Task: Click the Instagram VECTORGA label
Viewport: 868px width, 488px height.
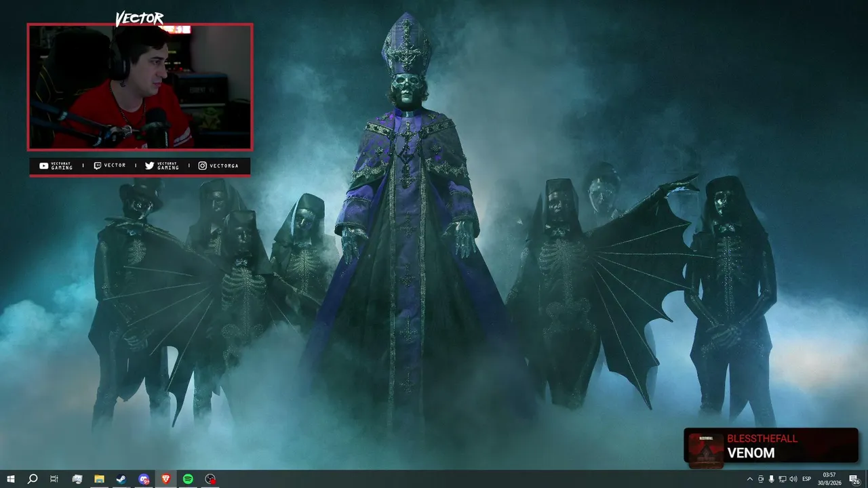Action: [218, 165]
